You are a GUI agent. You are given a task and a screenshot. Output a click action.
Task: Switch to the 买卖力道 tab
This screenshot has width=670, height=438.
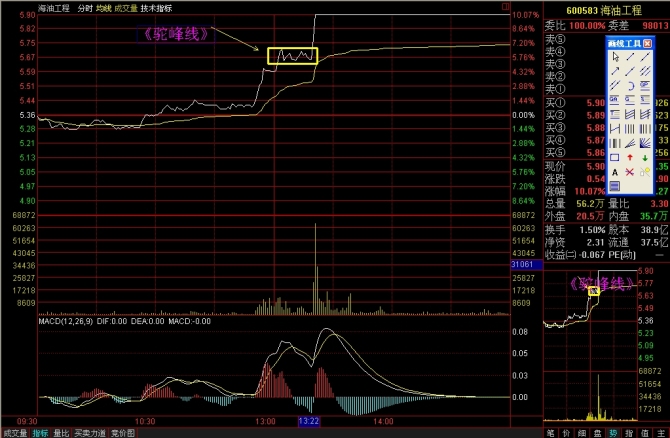[90, 433]
